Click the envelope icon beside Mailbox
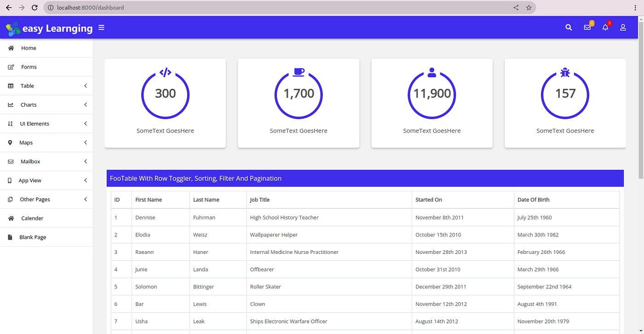Screen dimensions: 644x334 coord(11,161)
